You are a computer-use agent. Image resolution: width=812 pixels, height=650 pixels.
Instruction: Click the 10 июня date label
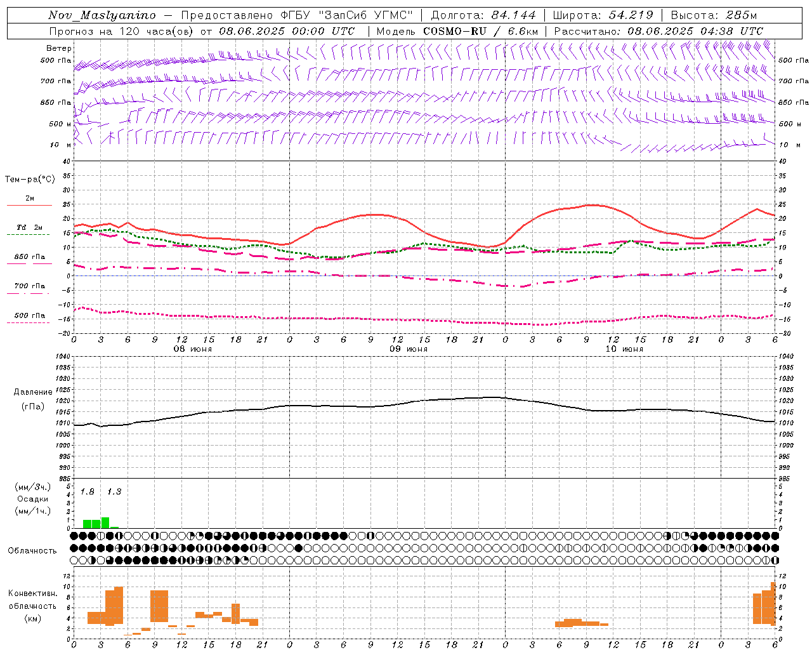(x=624, y=349)
